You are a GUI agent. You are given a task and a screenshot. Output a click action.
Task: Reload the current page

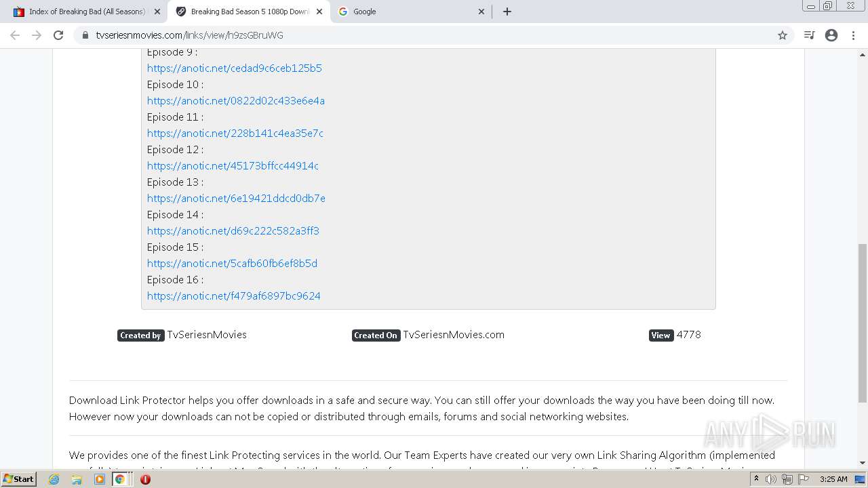pyautogui.click(x=58, y=35)
